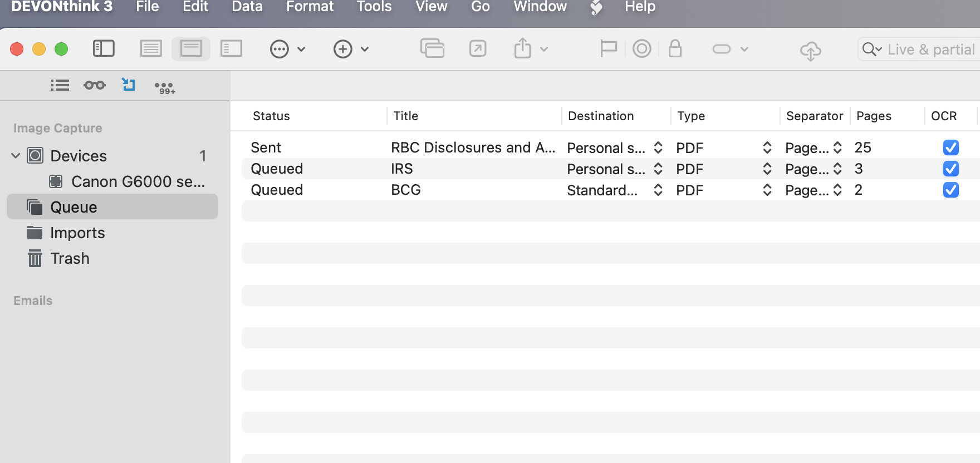Open Destination dropdown for BCG row
This screenshot has width=980, height=463.
pyautogui.click(x=658, y=190)
